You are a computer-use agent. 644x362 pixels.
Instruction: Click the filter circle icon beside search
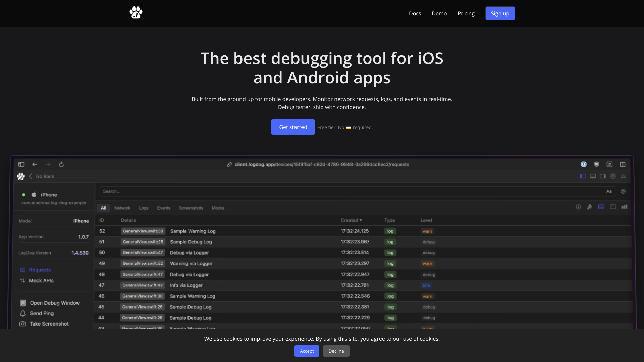[x=623, y=191]
